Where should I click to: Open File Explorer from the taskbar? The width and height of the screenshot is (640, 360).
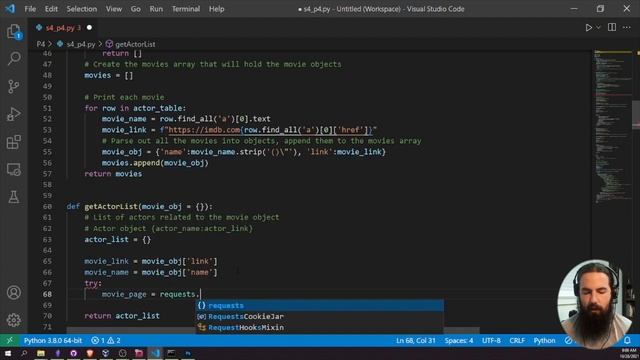point(41,353)
